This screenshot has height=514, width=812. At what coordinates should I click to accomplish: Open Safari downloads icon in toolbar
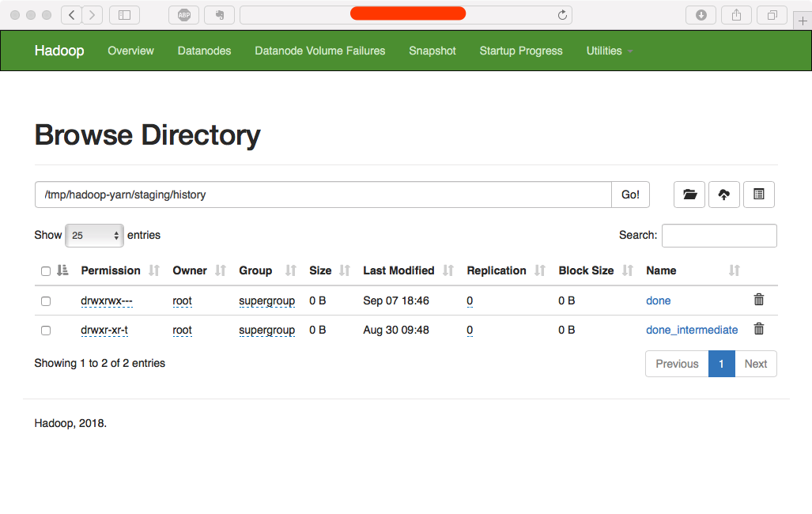(701, 15)
